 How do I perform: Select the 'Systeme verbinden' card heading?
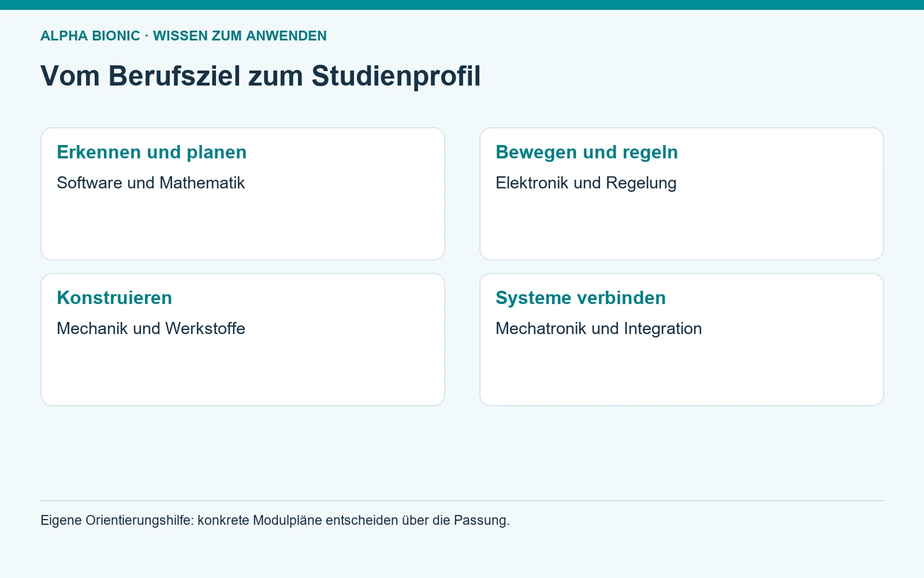580,298
